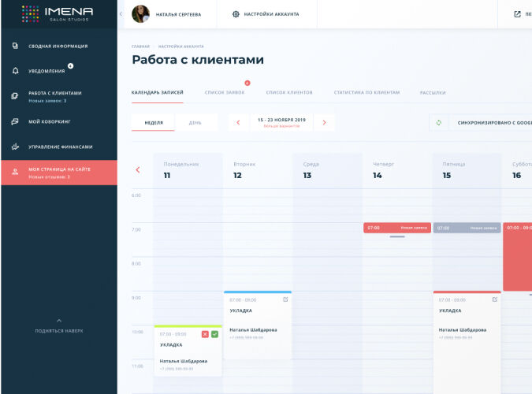Click the account settings gear icon
The width and height of the screenshot is (532, 394).
(236, 14)
